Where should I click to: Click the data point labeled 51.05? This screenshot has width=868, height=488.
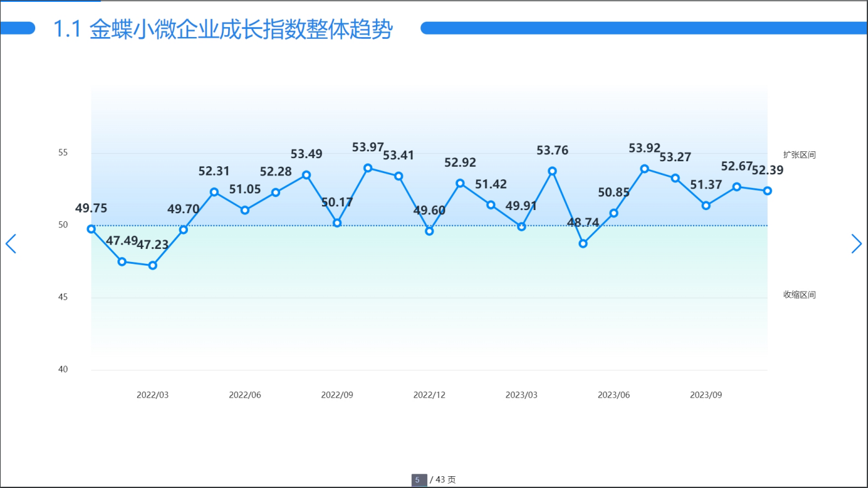click(x=245, y=210)
